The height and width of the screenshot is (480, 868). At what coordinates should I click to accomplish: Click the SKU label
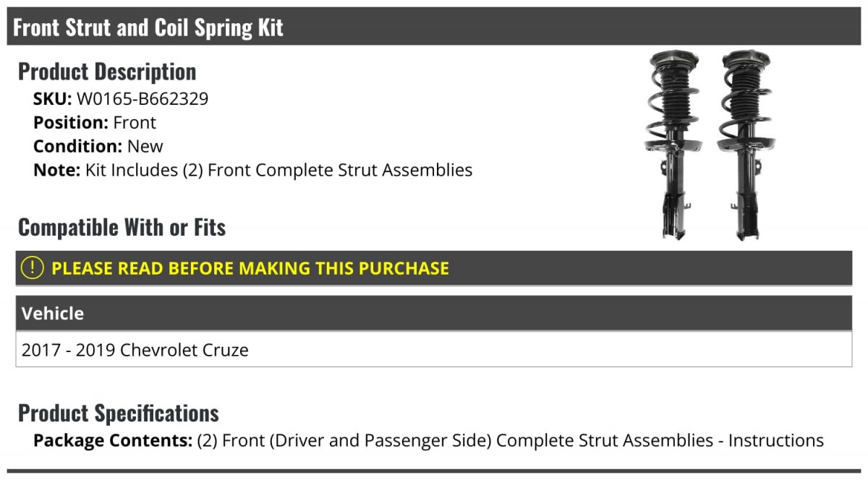53,99
